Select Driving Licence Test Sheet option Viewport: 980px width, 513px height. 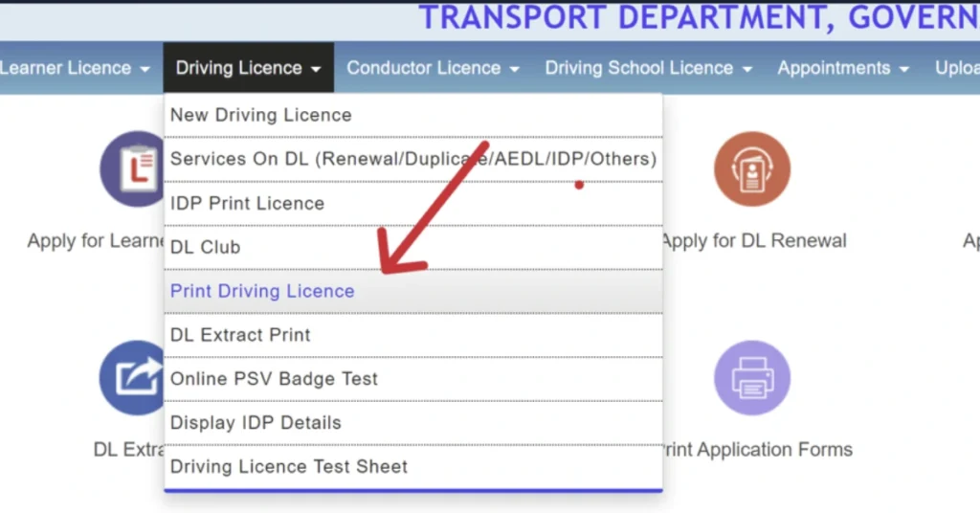tap(289, 467)
